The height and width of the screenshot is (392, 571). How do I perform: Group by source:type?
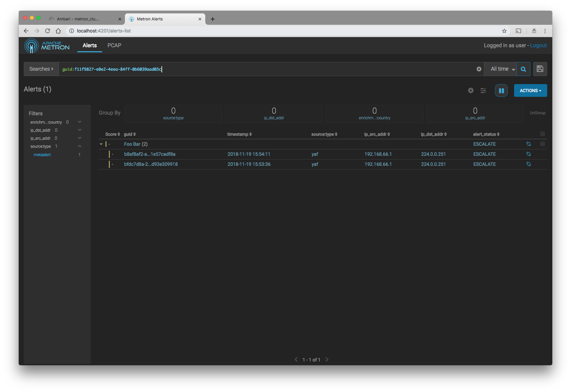pyautogui.click(x=173, y=114)
